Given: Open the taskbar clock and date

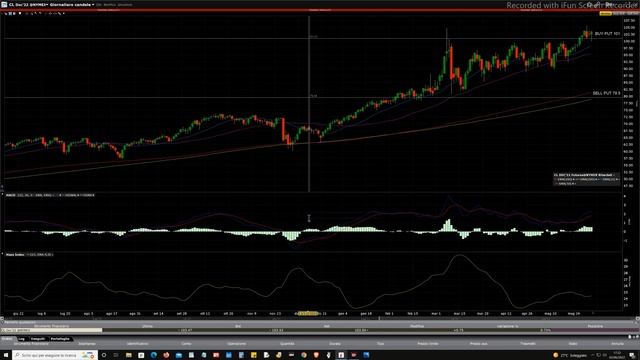Looking at the screenshot, I should pos(617,355).
